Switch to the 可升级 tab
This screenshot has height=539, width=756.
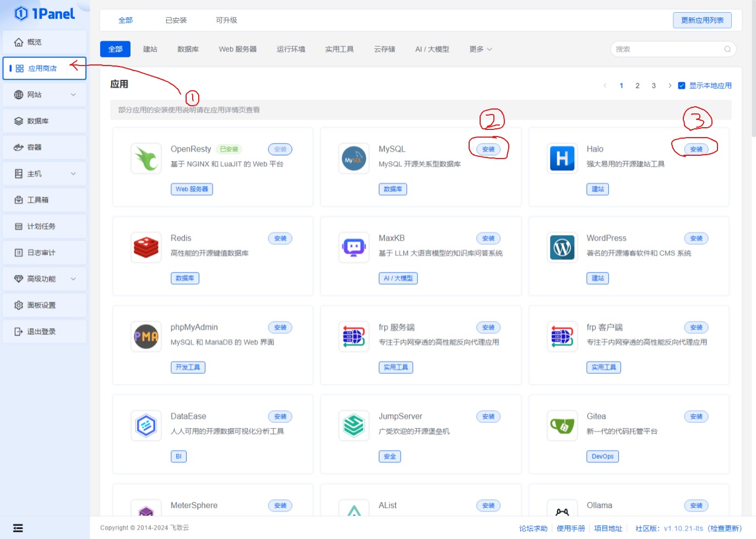point(226,20)
